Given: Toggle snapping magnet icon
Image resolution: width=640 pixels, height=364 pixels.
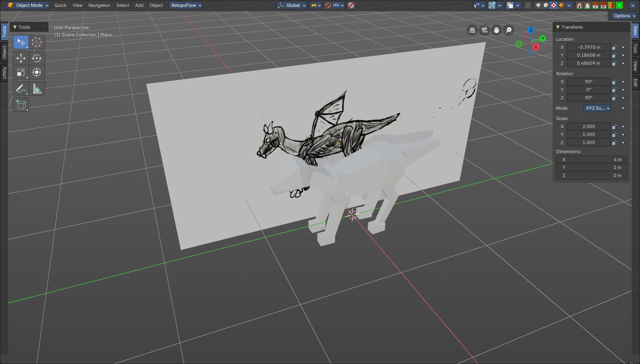Looking at the screenshot, I should [x=328, y=5].
